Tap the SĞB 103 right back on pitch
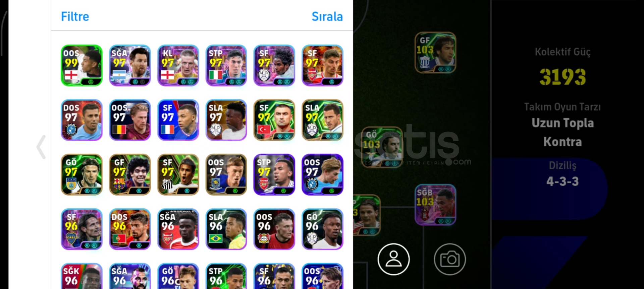The height and width of the screenshot is (289, 644). (435, 205)
